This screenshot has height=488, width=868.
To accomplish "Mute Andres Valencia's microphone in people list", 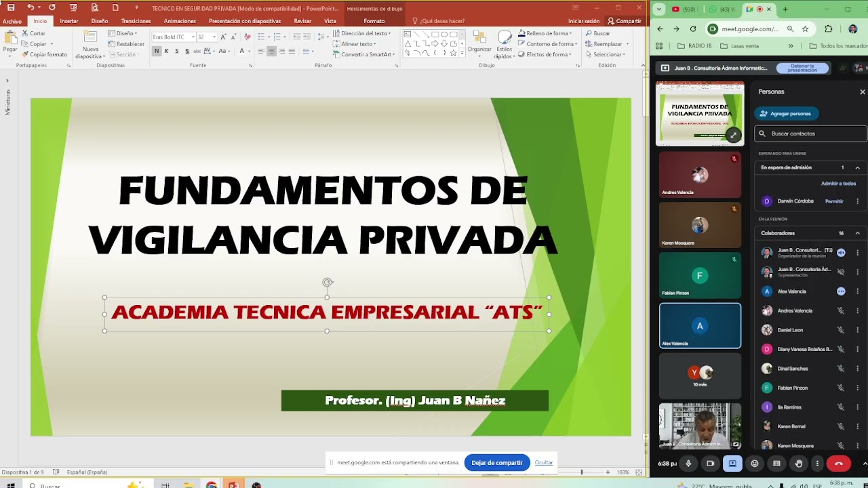I will [841, 310].
